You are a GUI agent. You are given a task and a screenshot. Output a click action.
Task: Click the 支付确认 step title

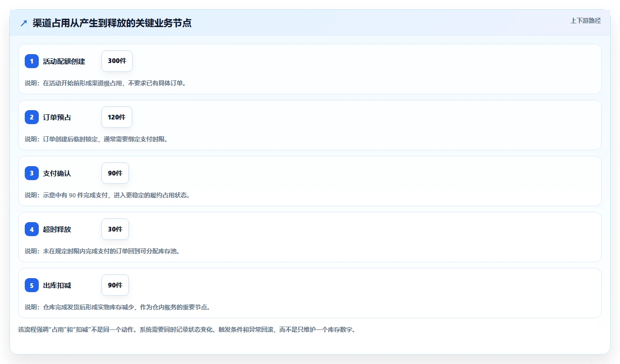tap(57, 173)
